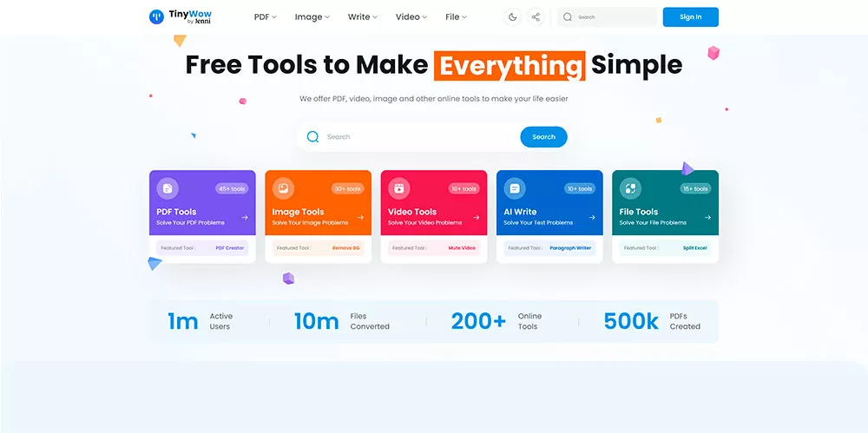Expand the PDF dropdown menu
The width and height of the screenshot is (868, 433).
[265, 17]
